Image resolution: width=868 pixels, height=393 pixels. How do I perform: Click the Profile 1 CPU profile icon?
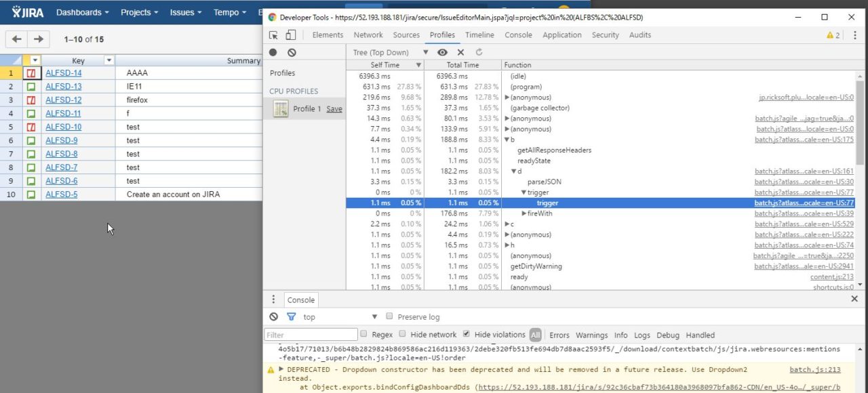tap(281, 108)
